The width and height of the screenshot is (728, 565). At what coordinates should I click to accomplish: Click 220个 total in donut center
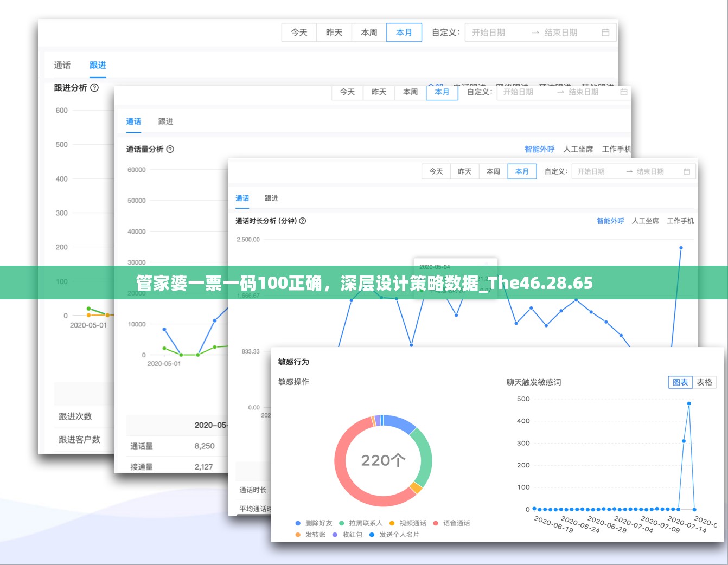click(384, 460)
